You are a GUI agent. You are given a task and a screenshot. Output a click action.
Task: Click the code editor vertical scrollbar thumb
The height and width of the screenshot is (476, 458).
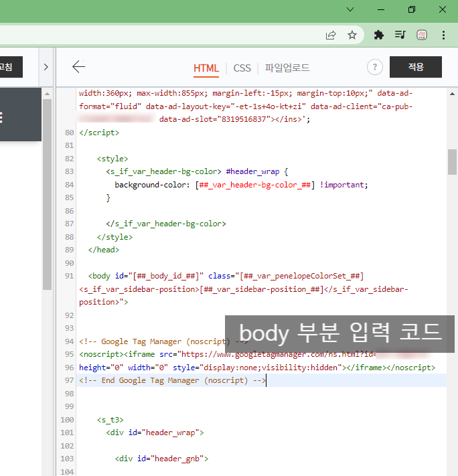click(x=452, y=162)
